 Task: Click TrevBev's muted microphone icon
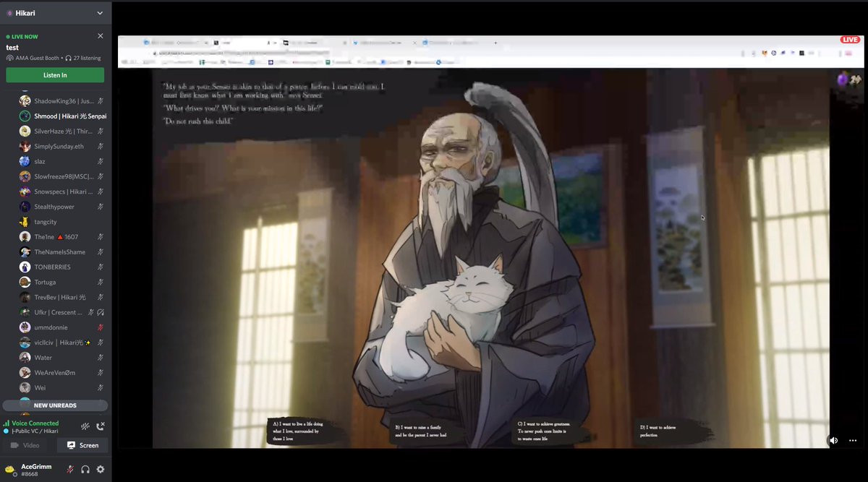click(101, 297)
